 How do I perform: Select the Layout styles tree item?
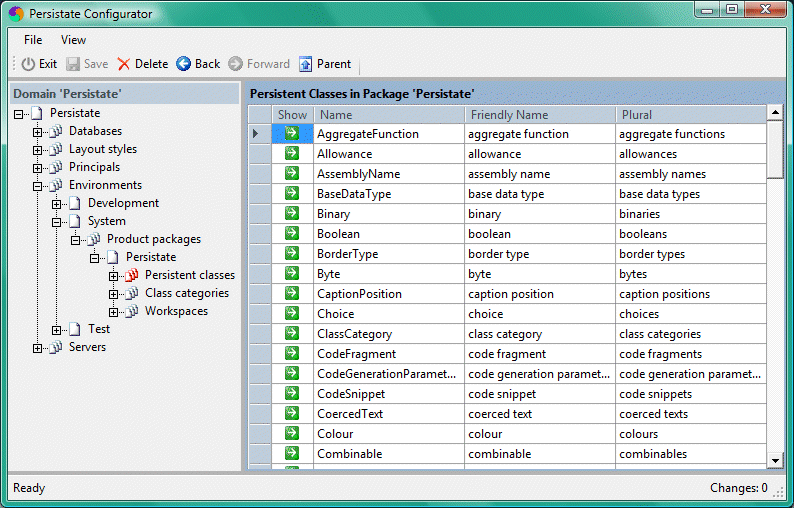(103, 149)
